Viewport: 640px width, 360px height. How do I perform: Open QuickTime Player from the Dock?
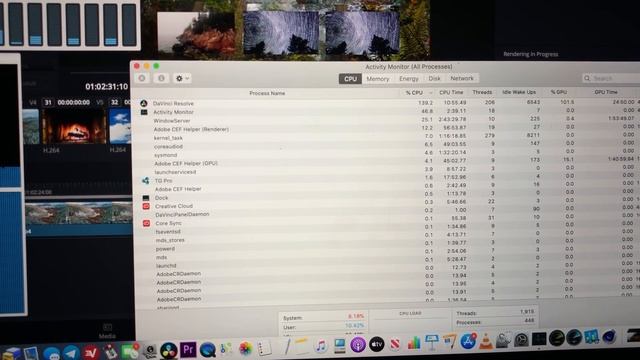[x=207, y=350]
